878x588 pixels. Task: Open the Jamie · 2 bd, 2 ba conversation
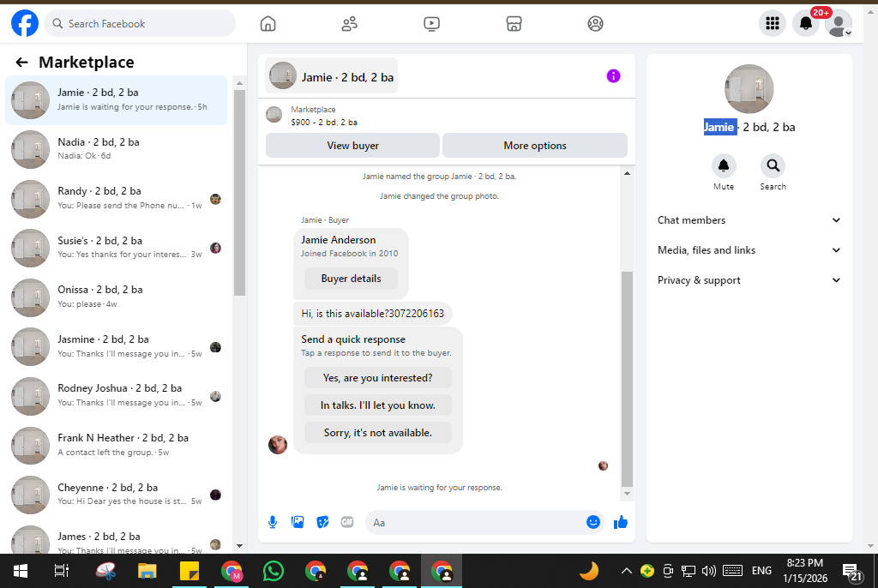point(117,99)
